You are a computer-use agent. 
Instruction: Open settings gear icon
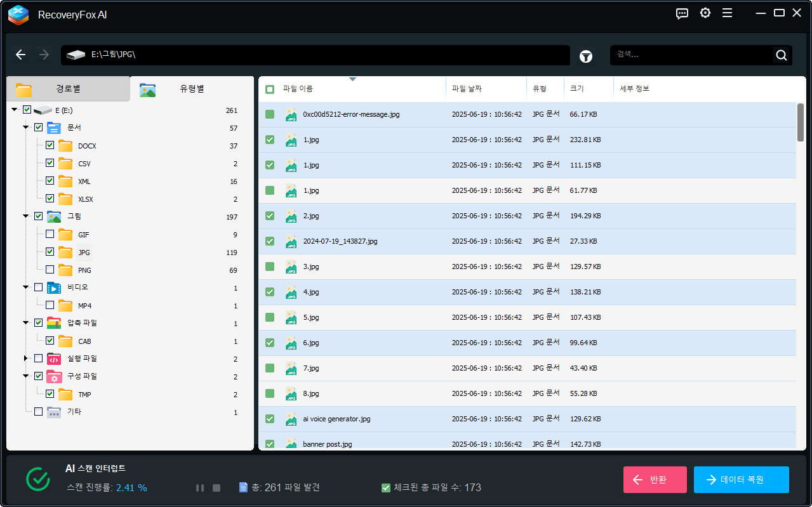coord(705,13)
